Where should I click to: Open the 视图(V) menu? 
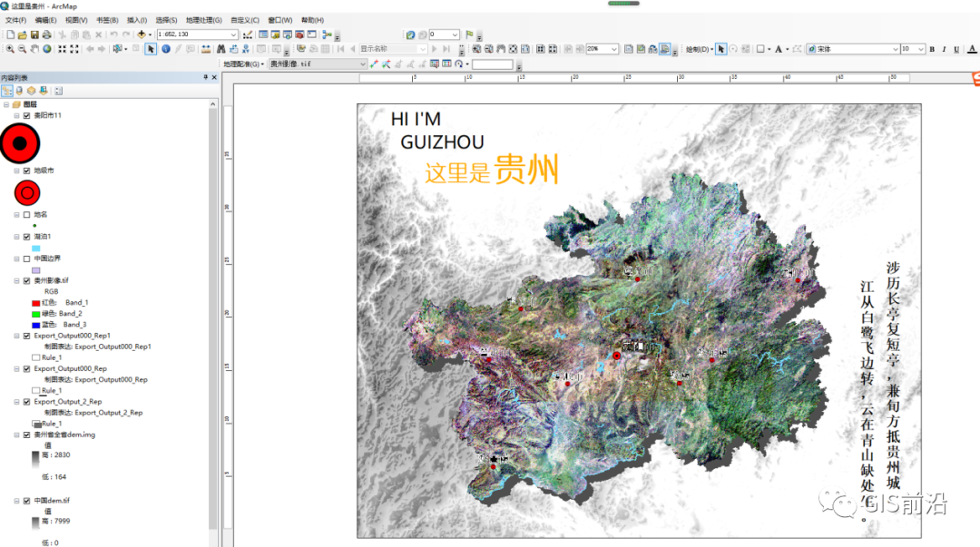pyautogui.click(x=76, y=20)
